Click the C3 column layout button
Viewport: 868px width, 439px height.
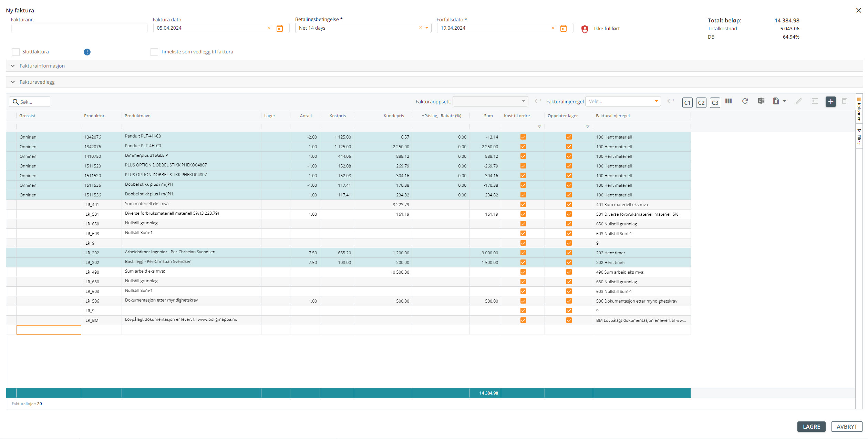pos(715,102)
